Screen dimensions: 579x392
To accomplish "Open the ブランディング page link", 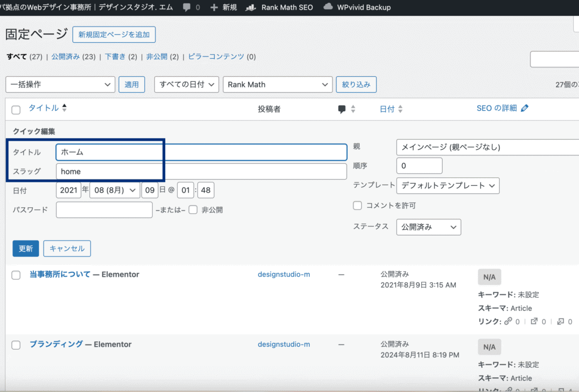I will point(56,344).
